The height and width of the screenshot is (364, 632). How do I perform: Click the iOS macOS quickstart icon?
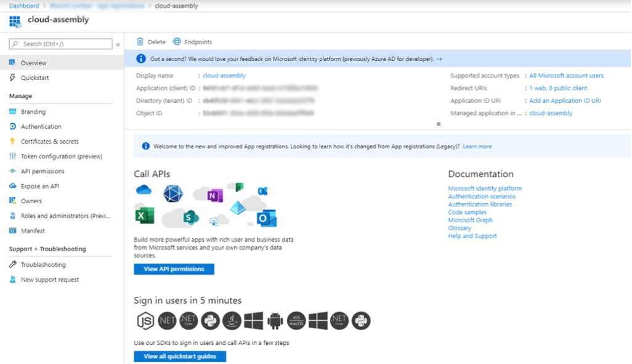(x=296, y=321)
